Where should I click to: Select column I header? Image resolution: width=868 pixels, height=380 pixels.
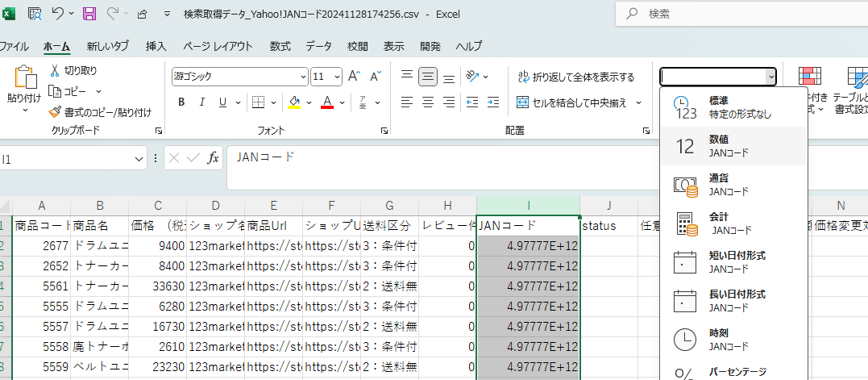tap(528, 206)
